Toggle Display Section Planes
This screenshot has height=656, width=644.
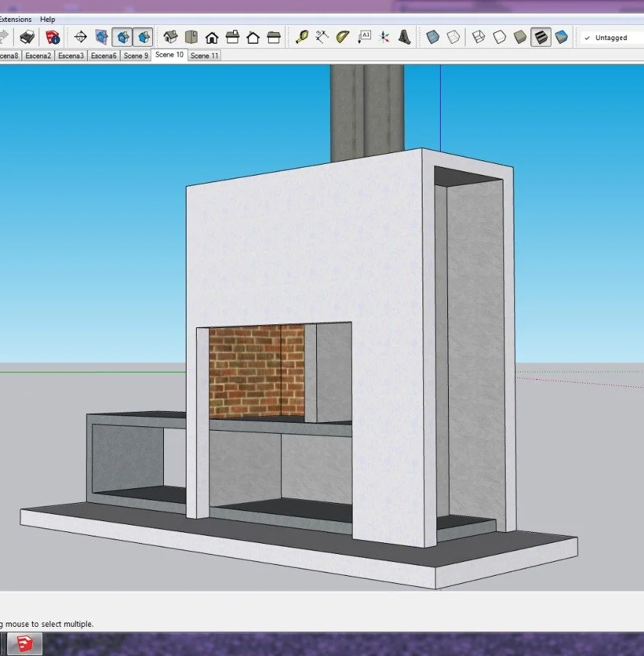(x=101, y=37)
